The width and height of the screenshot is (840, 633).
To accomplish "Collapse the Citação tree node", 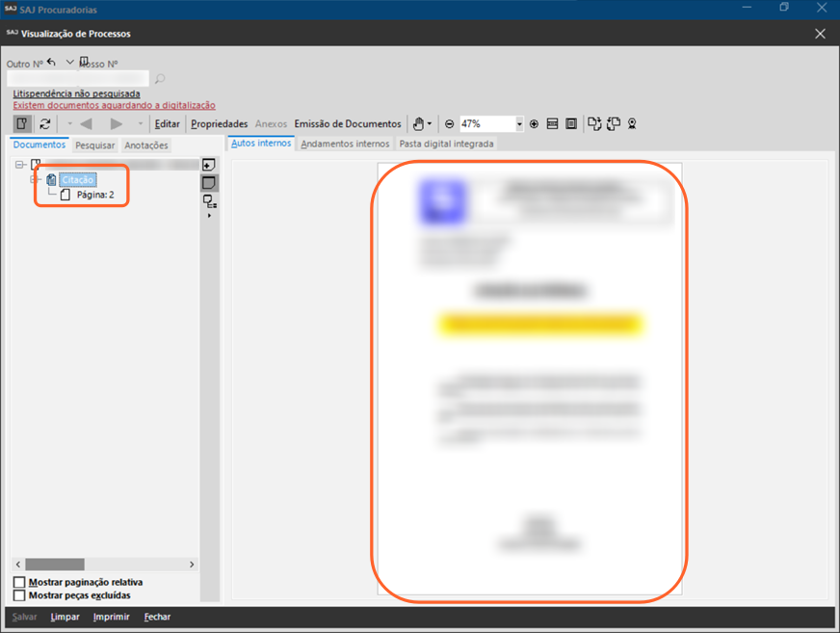I will click(36, 180).
